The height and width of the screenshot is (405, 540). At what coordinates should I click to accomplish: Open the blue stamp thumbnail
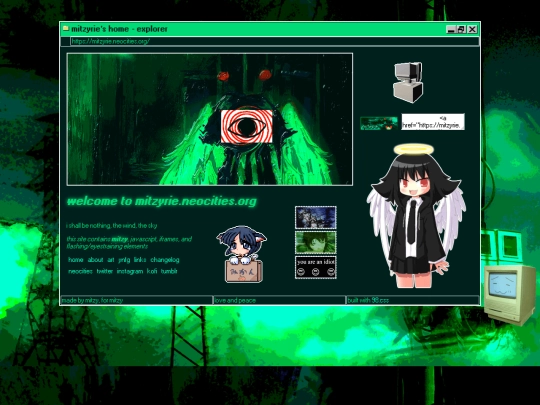point(315,217)
